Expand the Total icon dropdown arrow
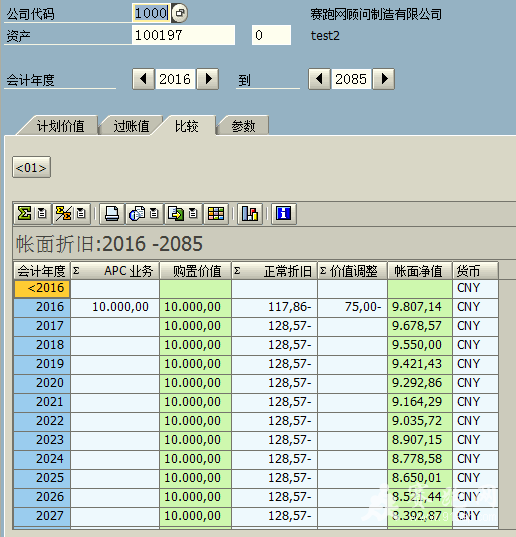The height and width of the screenshot is (537, 516). (x=42, y=214)
